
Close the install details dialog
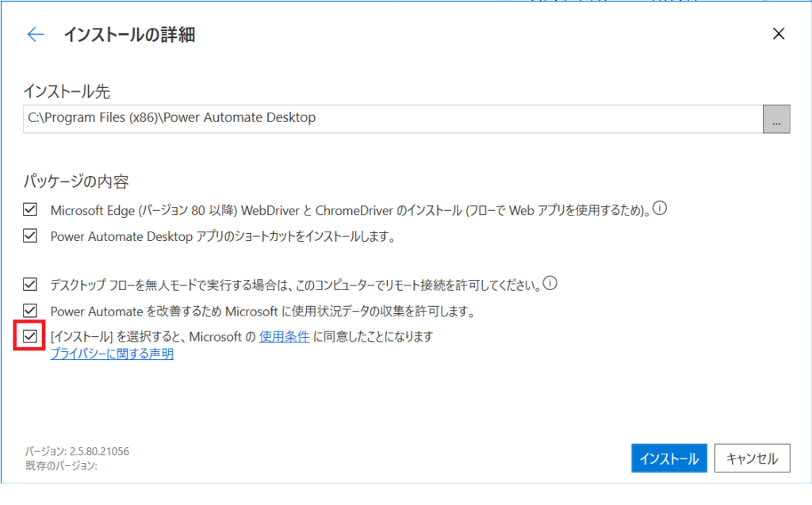(779, 33)
